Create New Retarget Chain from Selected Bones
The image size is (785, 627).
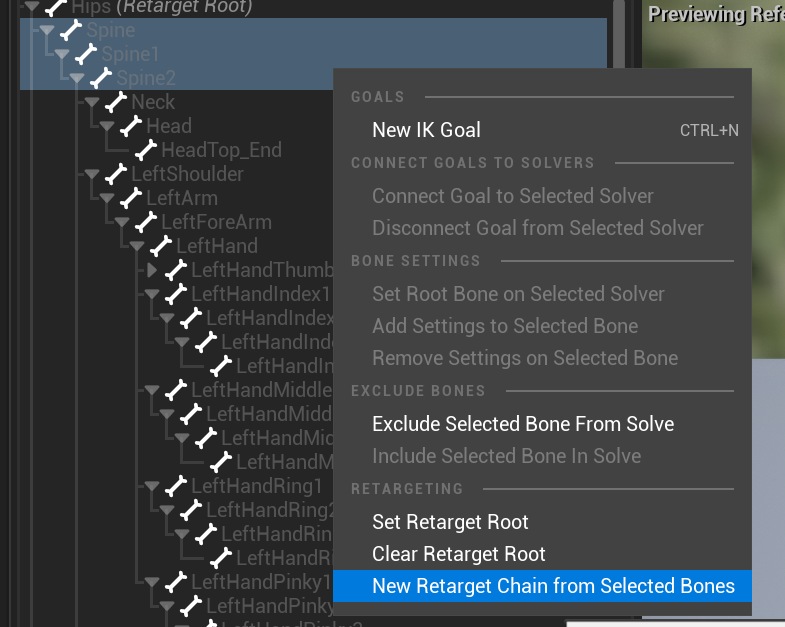click(x=553, y=586)
